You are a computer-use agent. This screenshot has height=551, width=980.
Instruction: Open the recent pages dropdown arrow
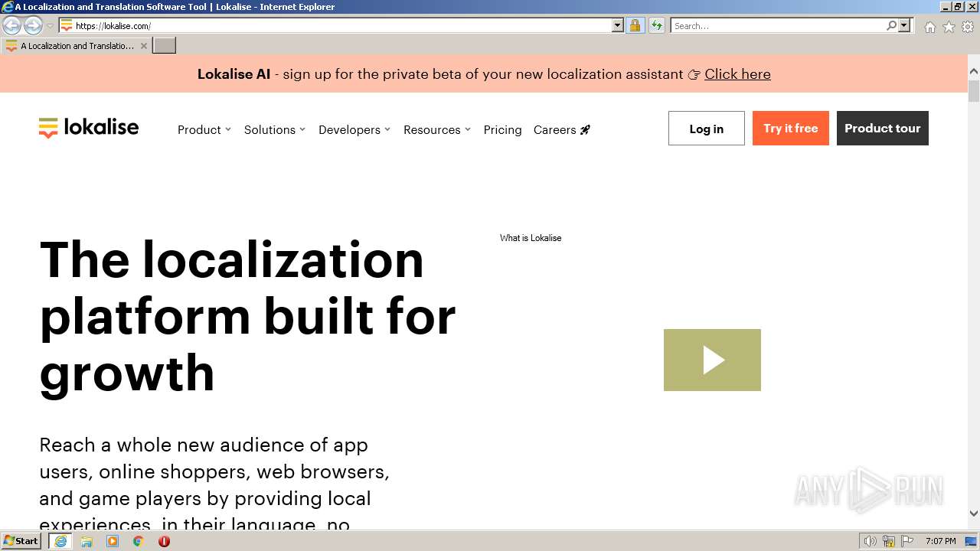click(50, 26)
